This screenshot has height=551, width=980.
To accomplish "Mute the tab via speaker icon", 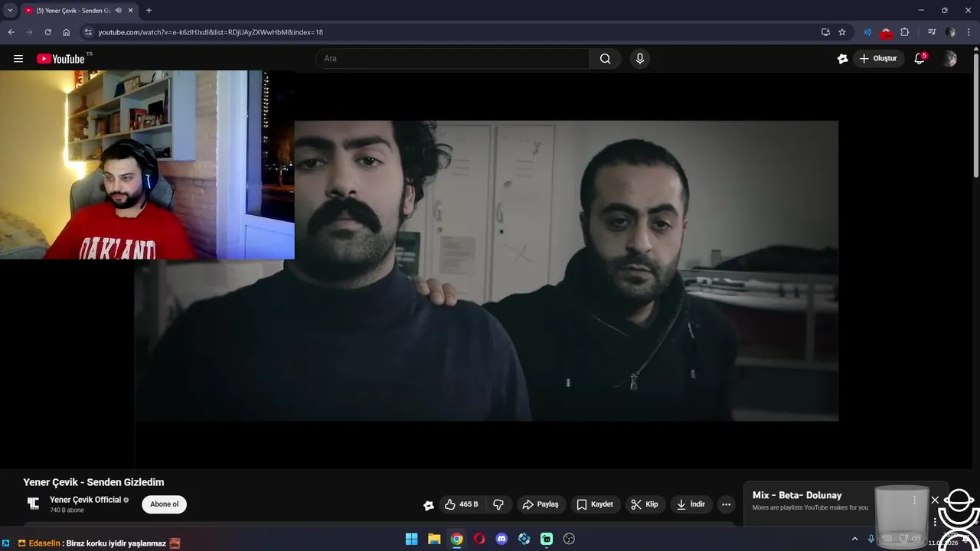I will pos(118,11).
